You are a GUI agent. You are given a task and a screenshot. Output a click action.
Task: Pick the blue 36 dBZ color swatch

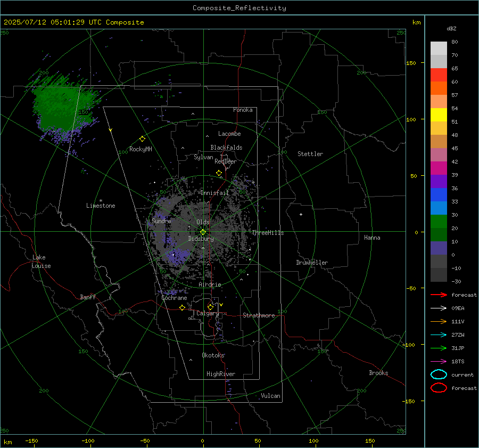click(439, 194)
